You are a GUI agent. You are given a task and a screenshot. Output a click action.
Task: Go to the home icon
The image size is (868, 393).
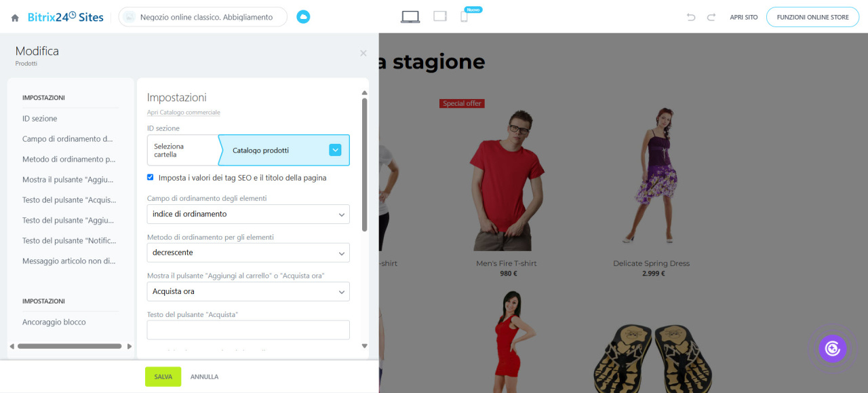pos(15,18)
